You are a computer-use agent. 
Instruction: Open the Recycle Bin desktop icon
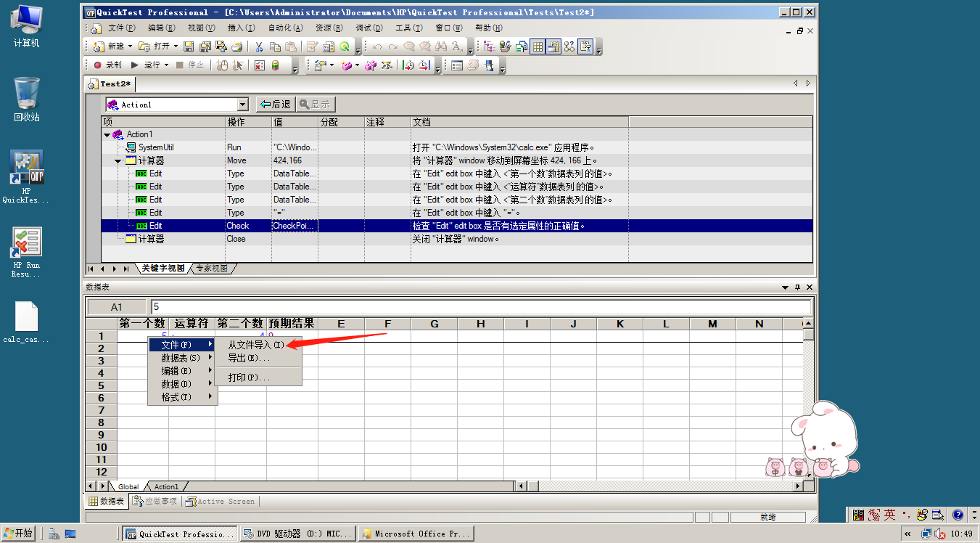pos(26,99)
